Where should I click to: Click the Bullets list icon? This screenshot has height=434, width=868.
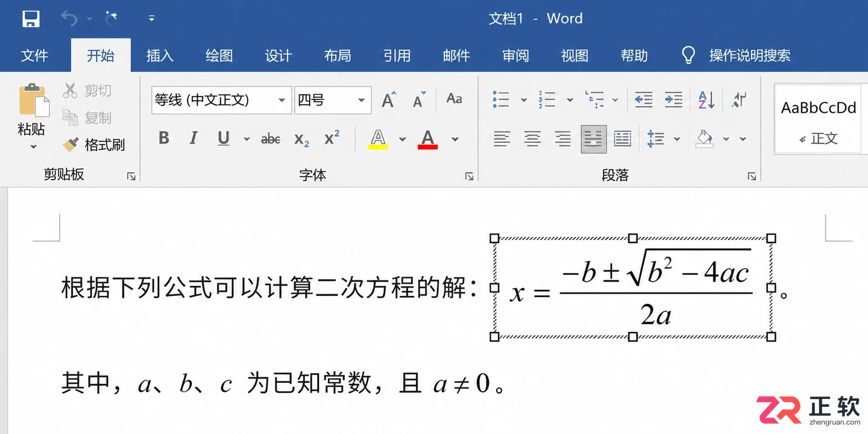pos(501,99)
